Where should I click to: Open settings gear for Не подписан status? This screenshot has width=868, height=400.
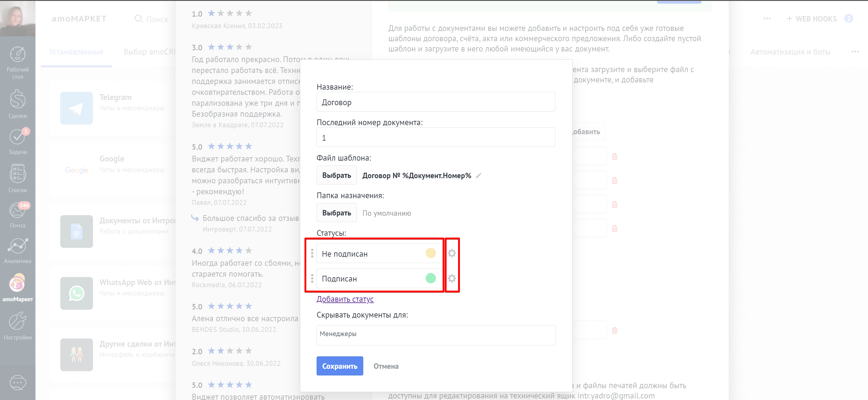click(452, 253)
